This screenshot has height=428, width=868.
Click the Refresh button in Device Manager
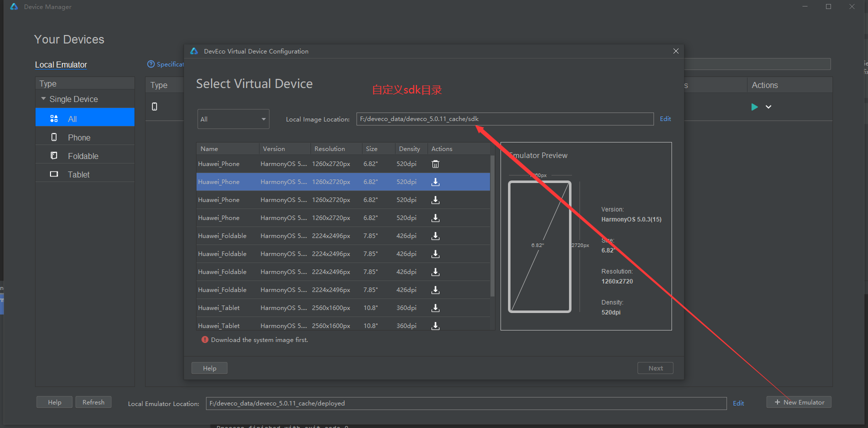93,402
